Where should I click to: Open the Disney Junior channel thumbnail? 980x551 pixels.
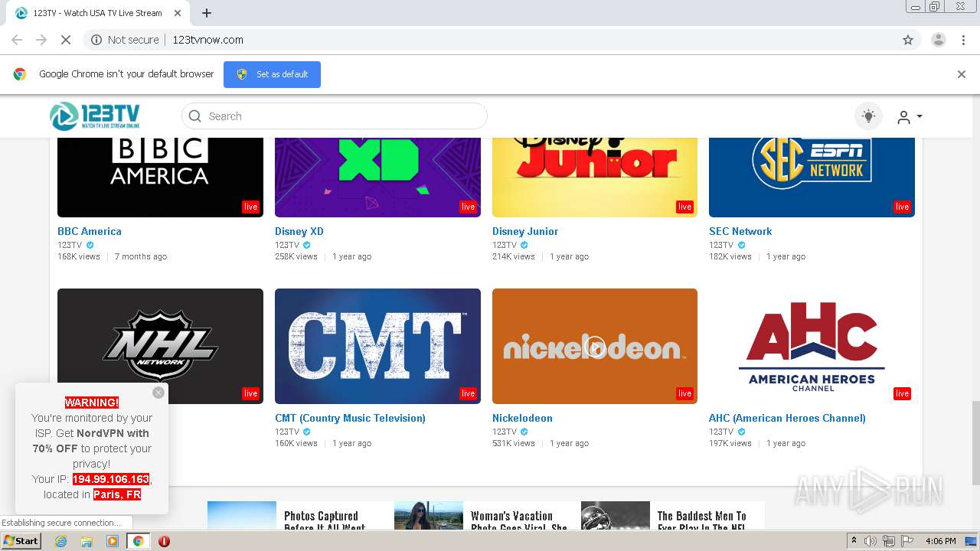[595, 177]
